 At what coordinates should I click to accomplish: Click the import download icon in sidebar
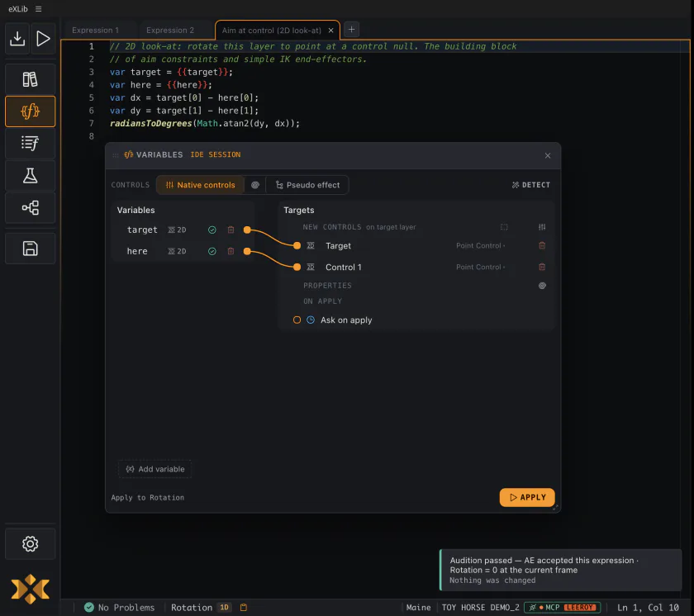(x=17, y=39)
